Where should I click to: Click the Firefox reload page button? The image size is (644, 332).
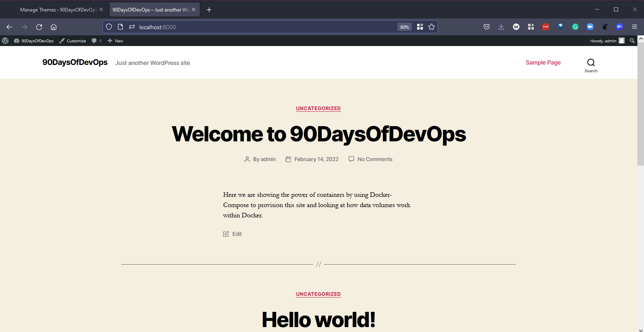[x=39, y=27]
